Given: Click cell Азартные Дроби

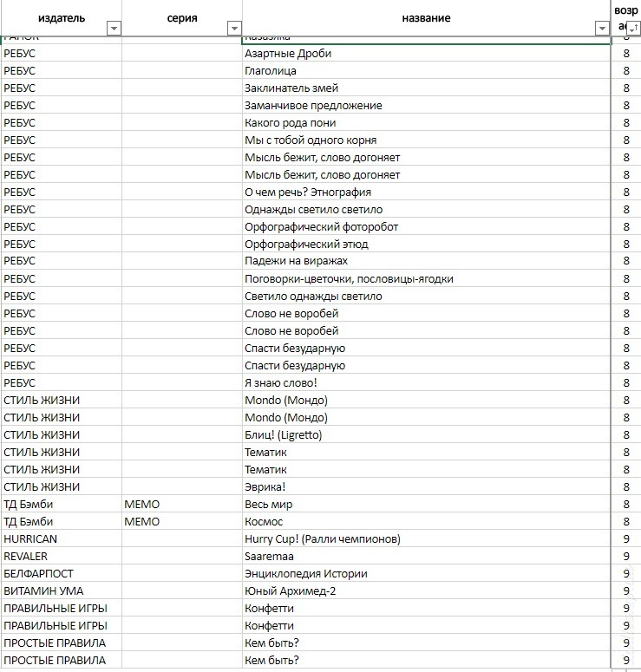Looking at the screenshot, I should [426, 54].
